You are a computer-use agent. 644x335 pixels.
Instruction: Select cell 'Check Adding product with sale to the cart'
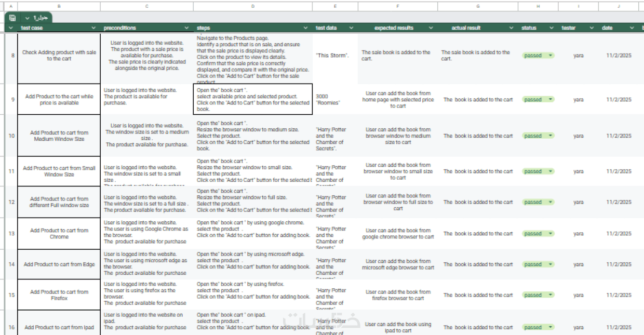[59, 56]
